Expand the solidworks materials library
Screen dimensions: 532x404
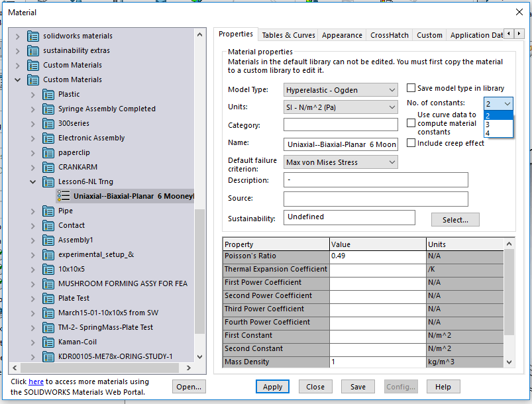[x=18, y=36]
